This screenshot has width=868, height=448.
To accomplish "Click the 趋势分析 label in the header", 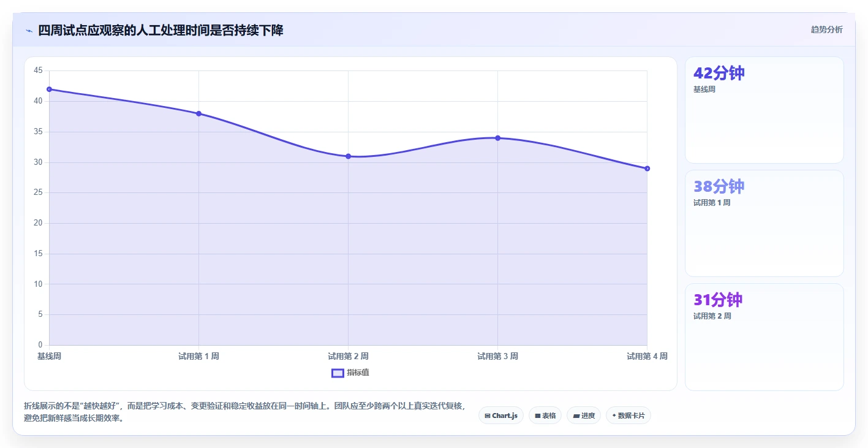I will [827, 29].
